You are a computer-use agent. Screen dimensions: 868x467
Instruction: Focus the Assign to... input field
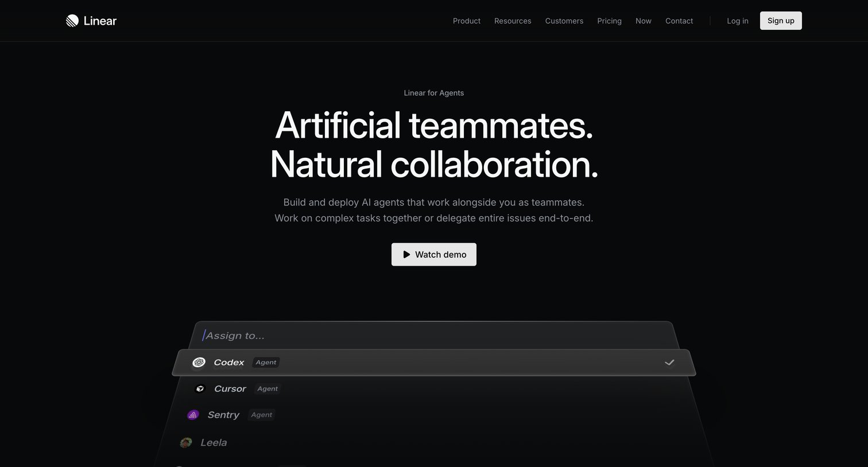[x=433, y=336]
